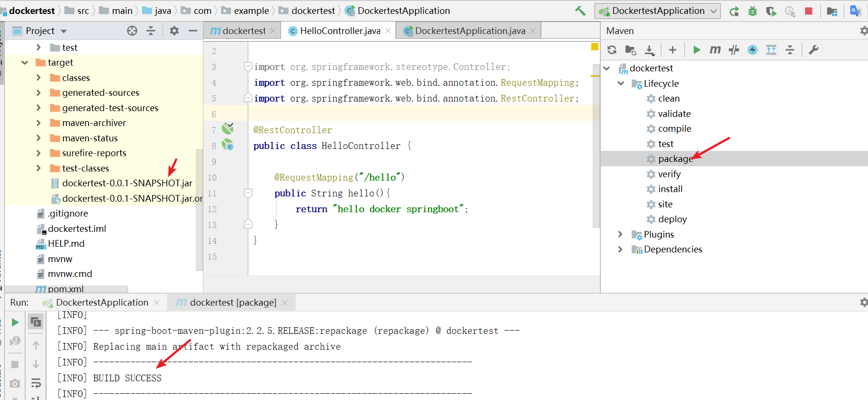Viewport: 868px width, 400px height.
Task: Click run gutter icon on line 7
Action: 228,128
